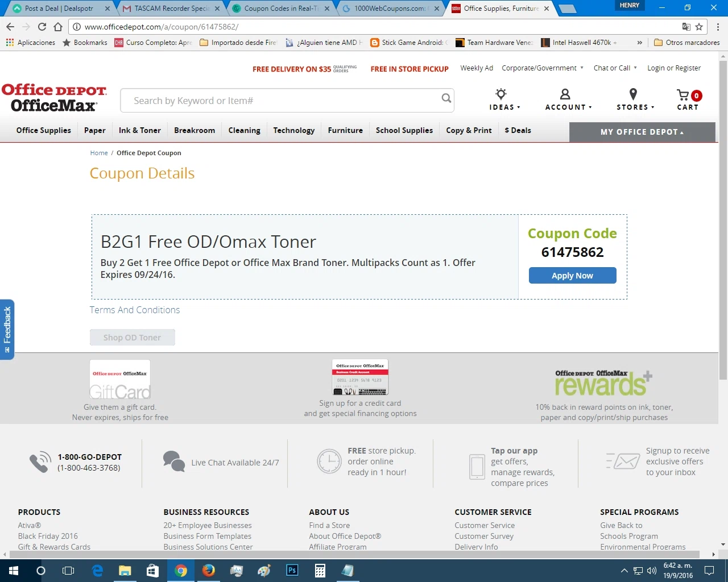The width and height of the screenshot is (728, 582).
Task: Expand hidden bookmarks chevron
Action: point(639,43)
